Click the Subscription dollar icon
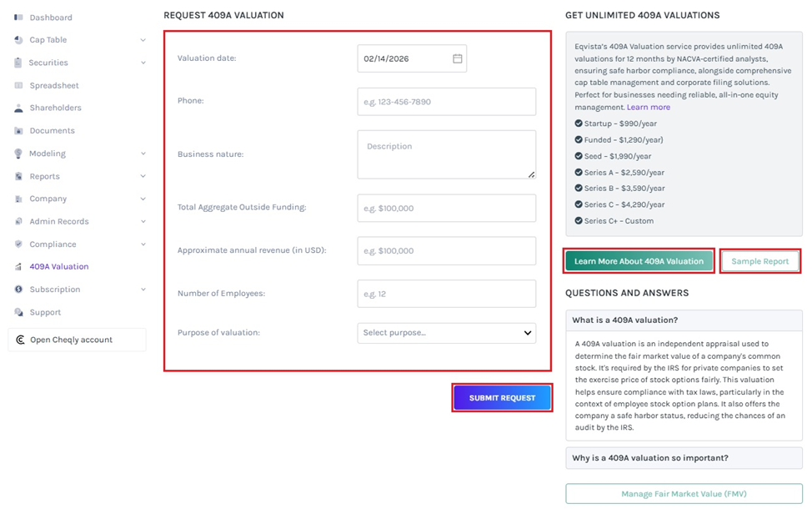 pos(18,290)
